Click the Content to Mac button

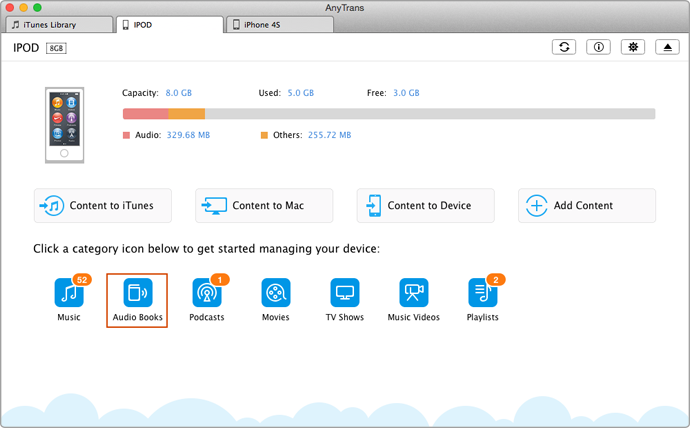point(264,205)
